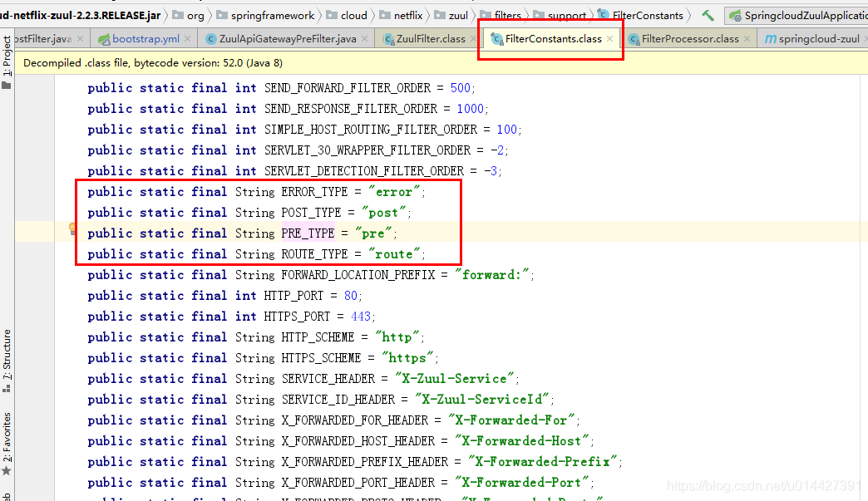This screenshot has height=501, width=868.
Task: Close the FilterConstants.class tab
Action: pos(609,39)
